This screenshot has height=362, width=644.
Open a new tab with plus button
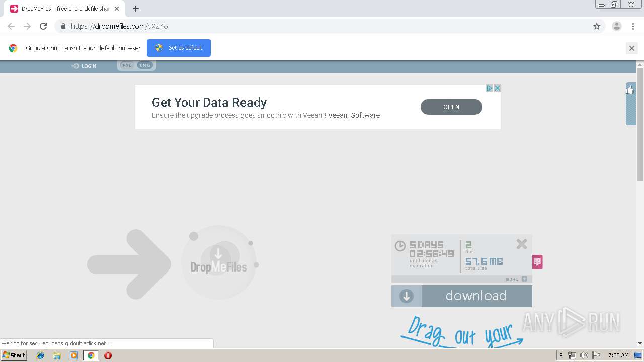point(136,9)
